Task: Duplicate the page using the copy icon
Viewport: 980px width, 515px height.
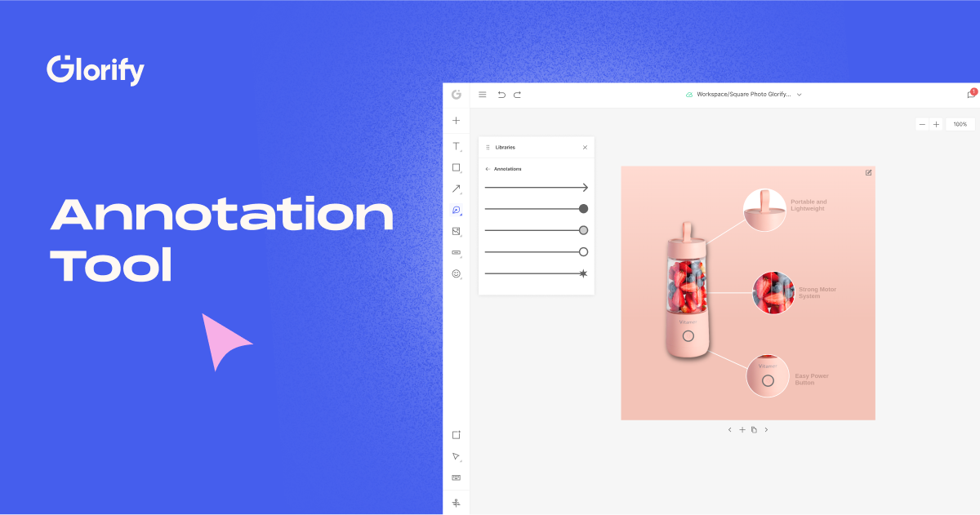Action: [754, 429]
